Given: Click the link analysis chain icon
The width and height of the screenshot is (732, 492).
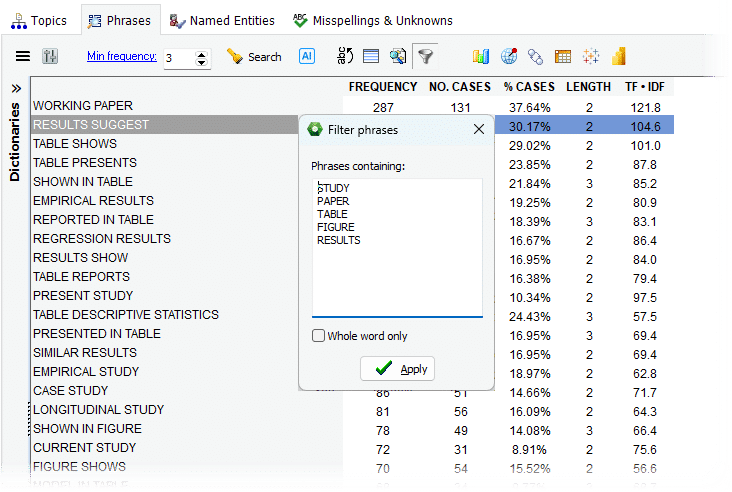Looking at the screenshot, I should (x=535, y=57).
